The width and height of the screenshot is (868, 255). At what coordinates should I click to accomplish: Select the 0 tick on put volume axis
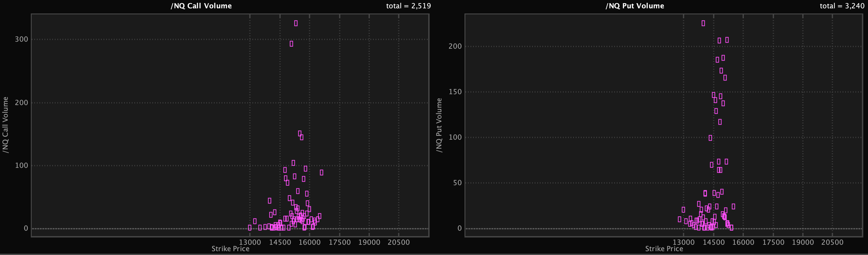(x=460, y=228)
